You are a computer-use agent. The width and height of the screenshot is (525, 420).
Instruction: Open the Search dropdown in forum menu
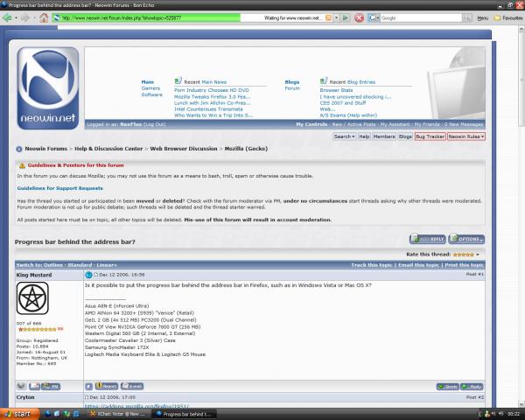click(344, 136)
